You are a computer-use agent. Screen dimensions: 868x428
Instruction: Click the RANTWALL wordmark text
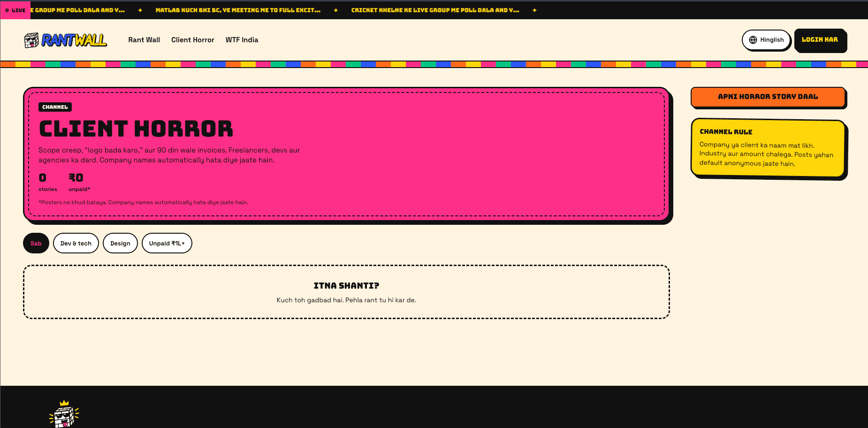click(74, 40)
